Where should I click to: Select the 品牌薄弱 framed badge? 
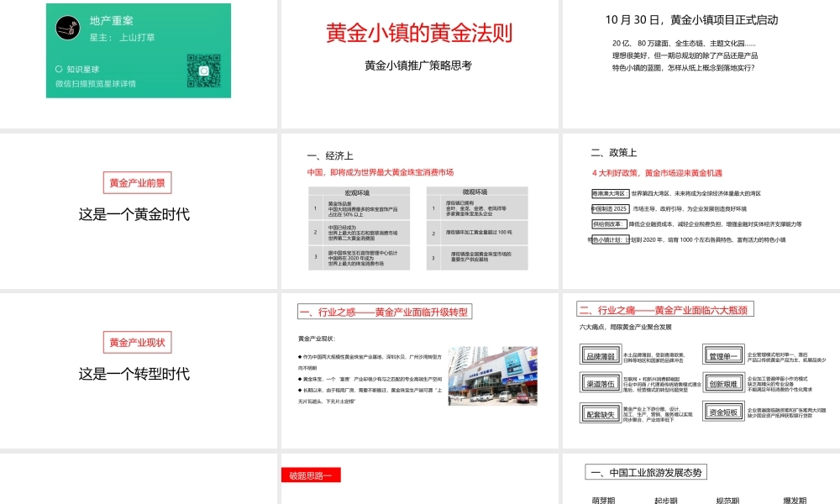coord(601,354)
